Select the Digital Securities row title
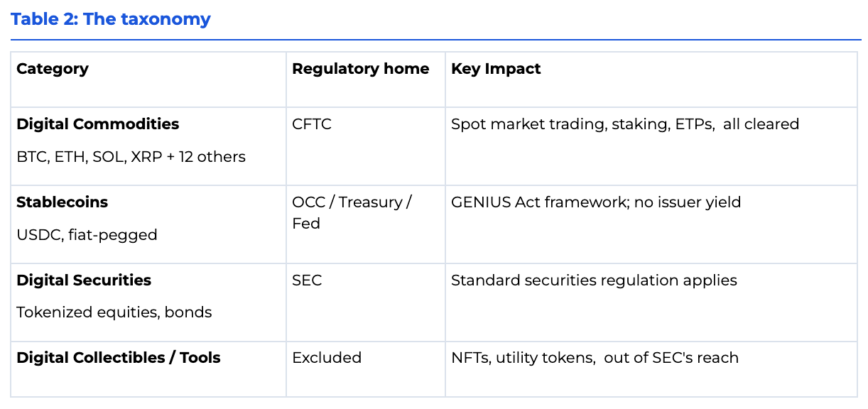Image resolution: width=868 pixels, height=409 pixels. click(84, 280)
